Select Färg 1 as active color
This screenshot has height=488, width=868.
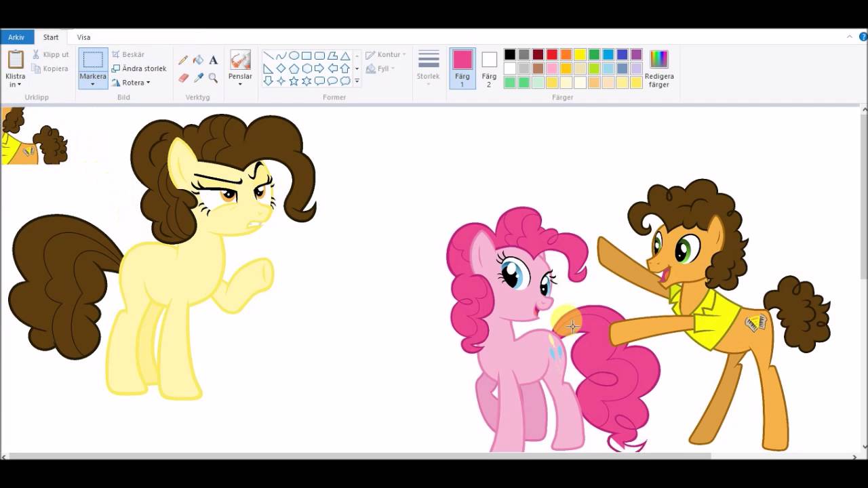[x=462, y=68]
